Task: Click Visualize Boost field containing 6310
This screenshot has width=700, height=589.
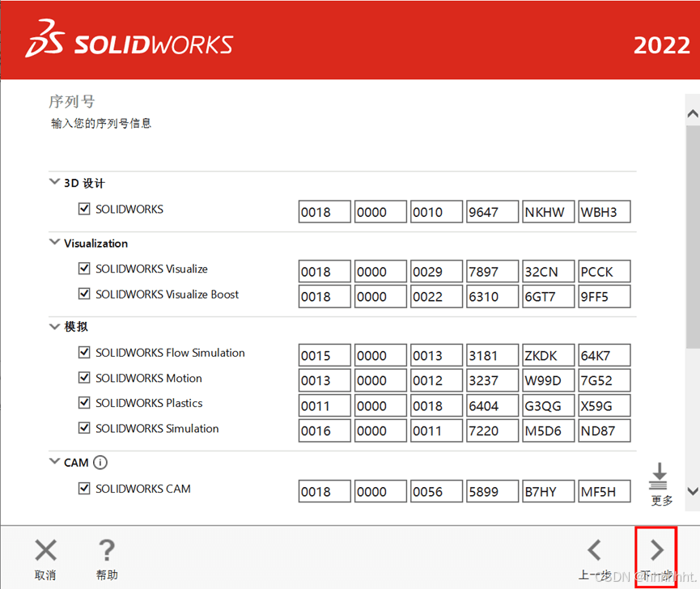Action: point(492,296)
